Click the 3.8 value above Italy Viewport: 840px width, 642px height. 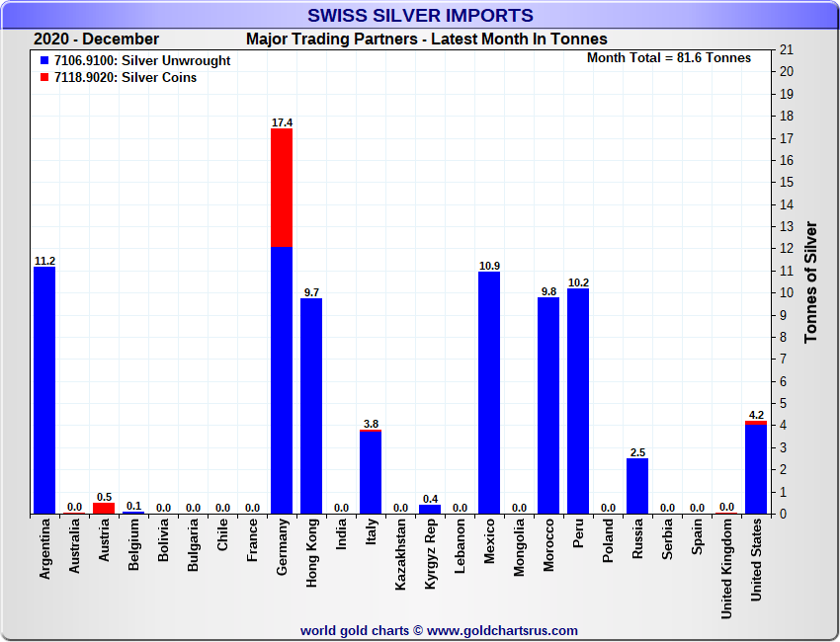[x=371, y=424]
